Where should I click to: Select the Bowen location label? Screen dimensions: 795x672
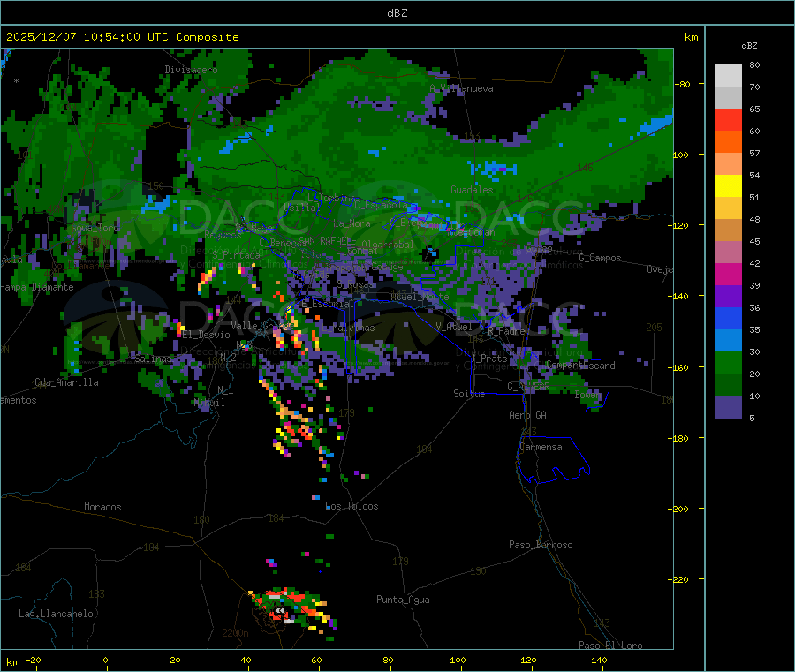pyautogui.click(x=587, y=395)
